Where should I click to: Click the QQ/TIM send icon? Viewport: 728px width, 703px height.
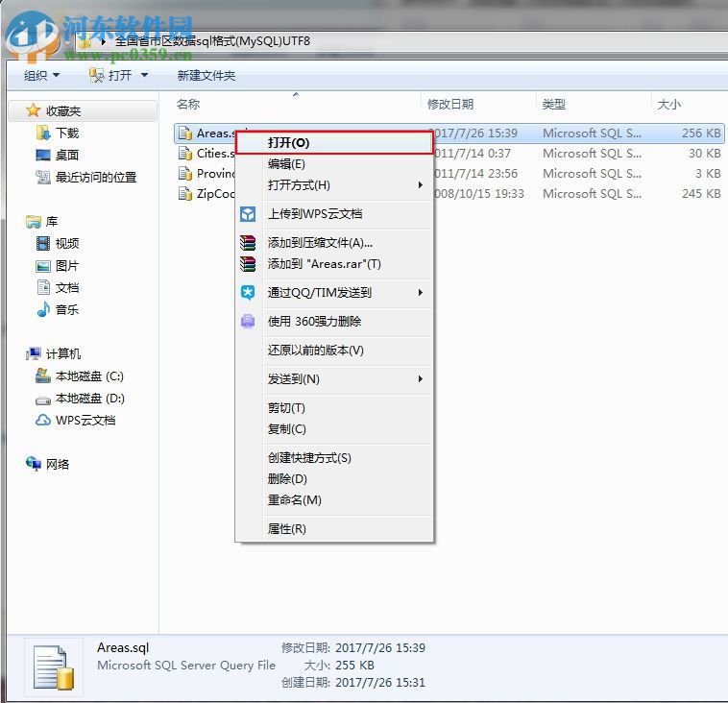(248, 293)
